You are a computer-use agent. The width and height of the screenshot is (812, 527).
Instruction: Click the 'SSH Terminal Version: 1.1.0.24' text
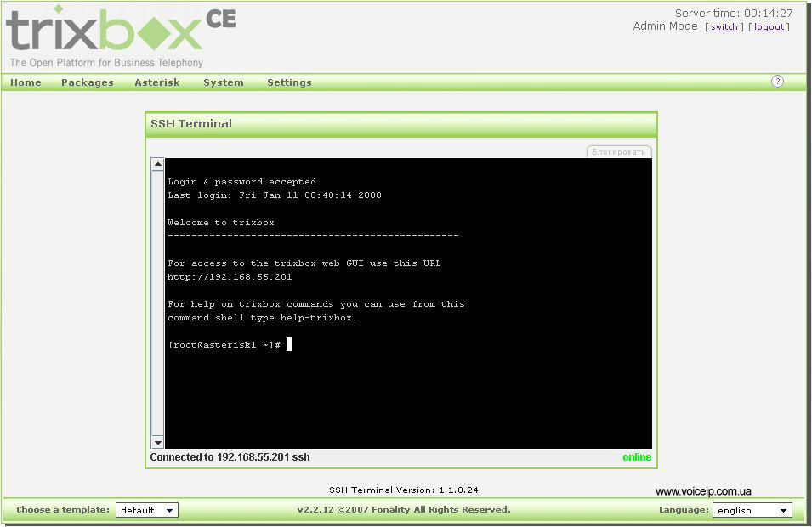pyautogui.click(x=403, y=490)
